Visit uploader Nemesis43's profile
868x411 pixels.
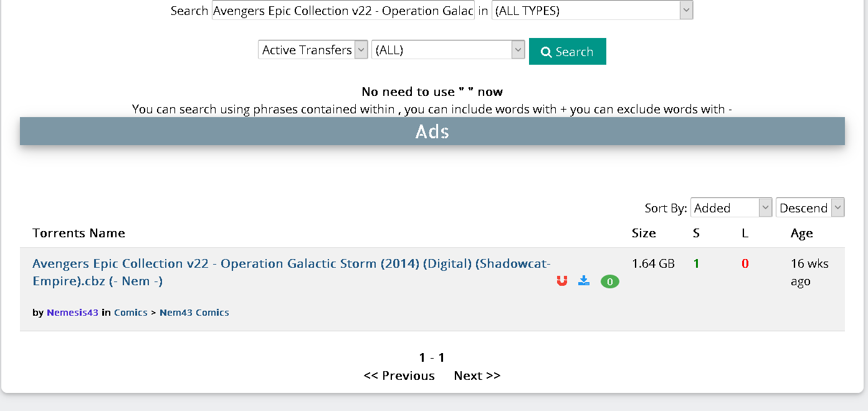tap(72, 313)
